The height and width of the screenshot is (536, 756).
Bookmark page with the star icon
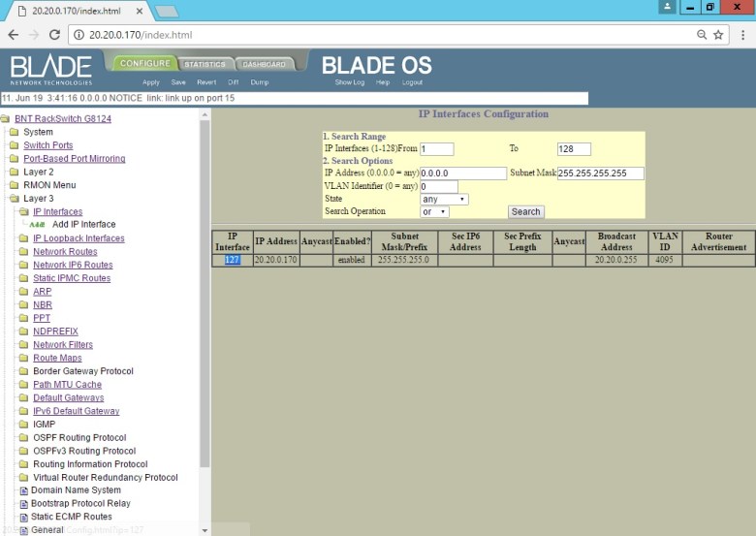pos(718,35)
